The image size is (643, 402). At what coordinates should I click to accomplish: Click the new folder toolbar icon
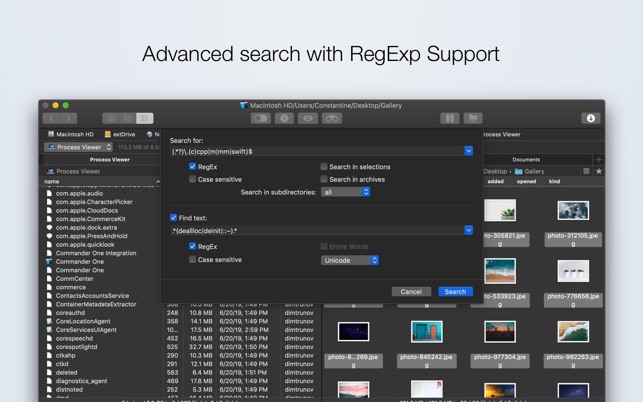(x=474, y=118)
